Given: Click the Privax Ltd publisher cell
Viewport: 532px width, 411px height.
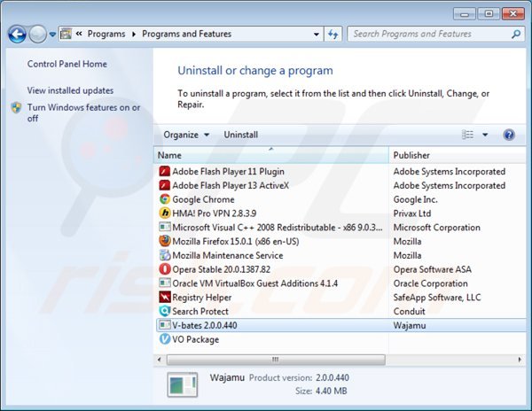Looking at the screenshot, I should (412, 213).
